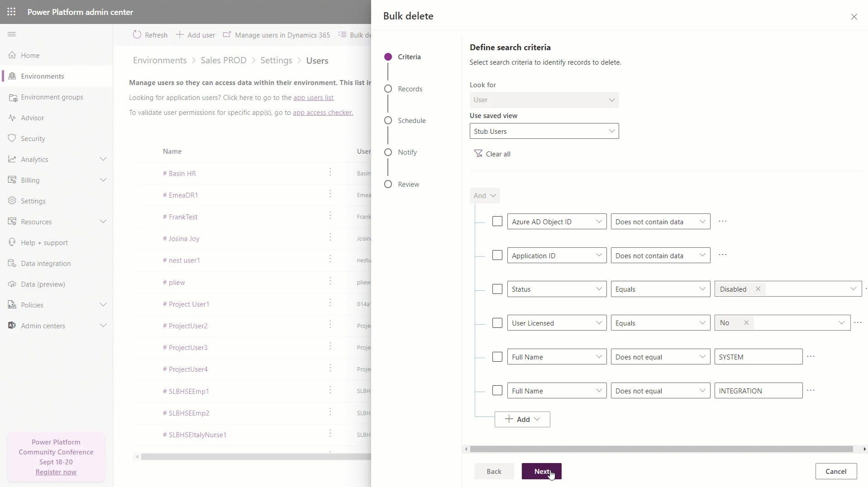
Task: Collapse the navigation hamburger menu
Action: [x=12, y=34]
